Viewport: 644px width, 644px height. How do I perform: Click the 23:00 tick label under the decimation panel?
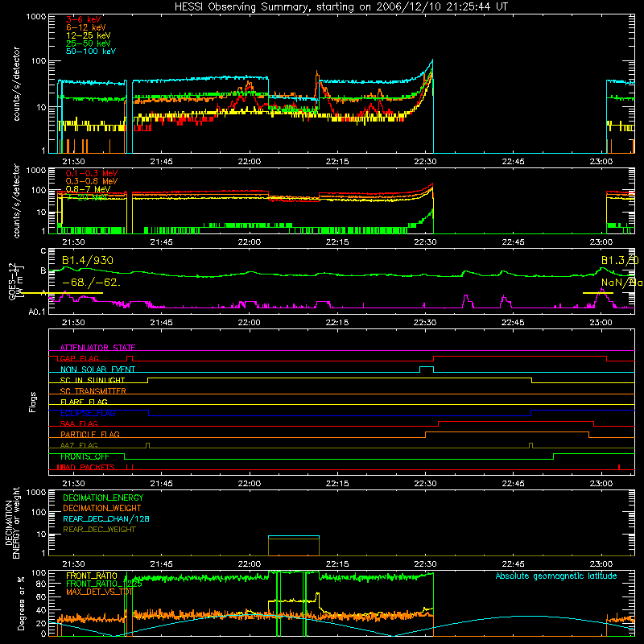601,564
